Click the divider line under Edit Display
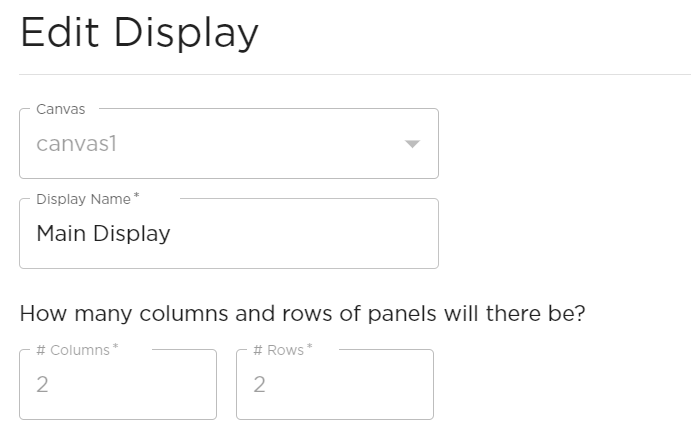691x447 pixels. click(x=355, y=74)
